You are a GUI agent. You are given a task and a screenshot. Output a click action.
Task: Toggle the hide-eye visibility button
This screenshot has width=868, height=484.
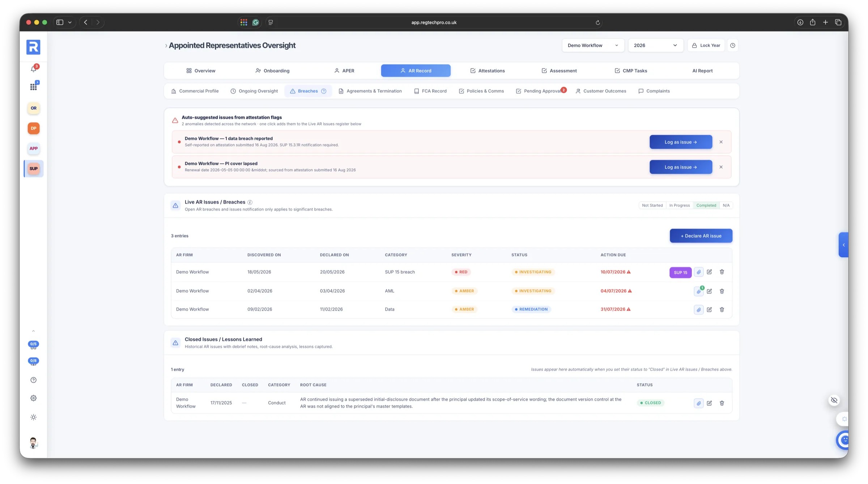pos(834,400)
